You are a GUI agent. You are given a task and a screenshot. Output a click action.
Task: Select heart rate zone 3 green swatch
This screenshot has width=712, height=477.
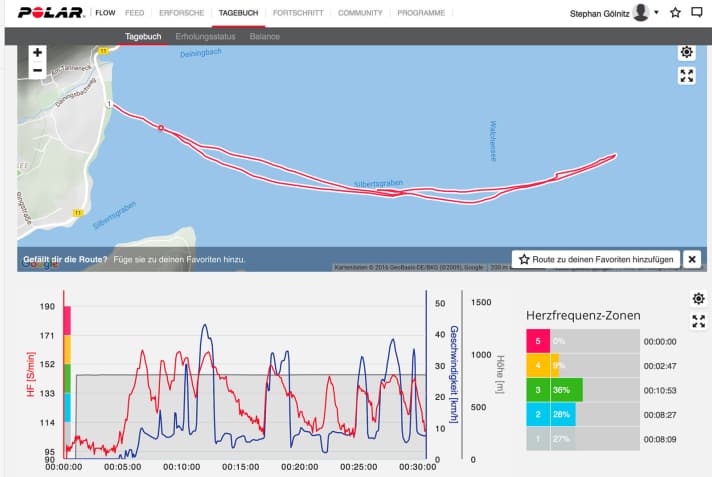(x=538, y=390)
